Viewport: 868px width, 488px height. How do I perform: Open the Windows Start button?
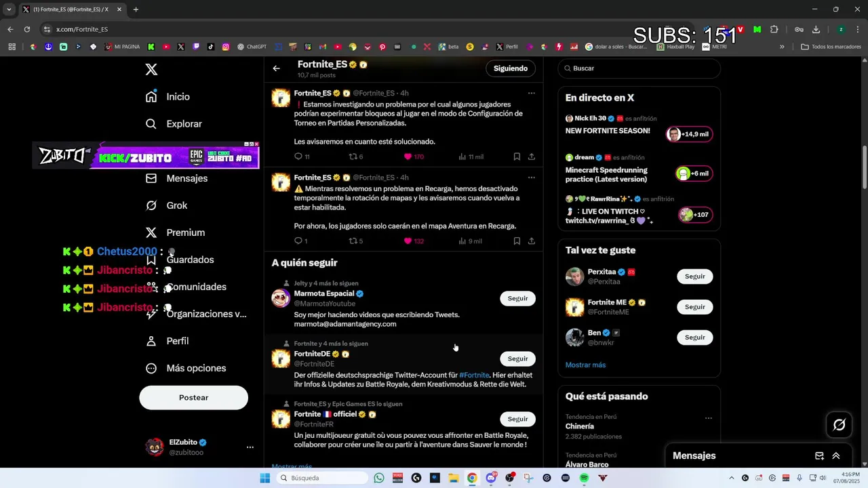(265, 478)
